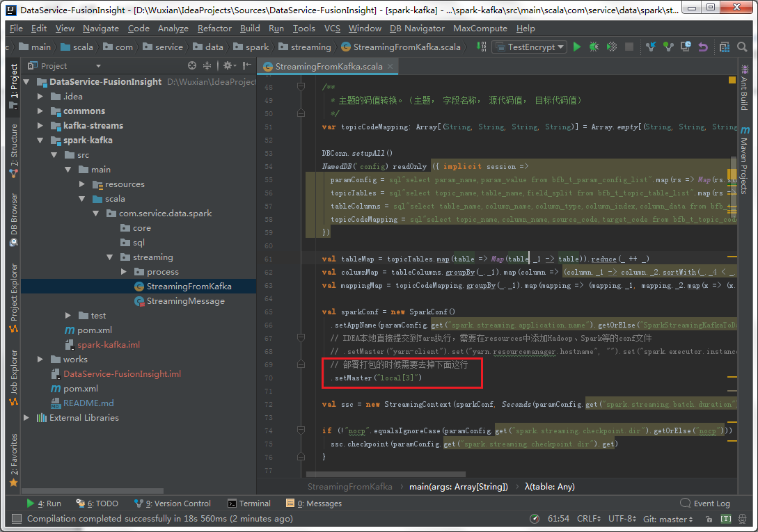Toggle the tool window bars button in status bar
This screenshot has width=758, height=532.
pyautogui.click(x=17, y=519)
